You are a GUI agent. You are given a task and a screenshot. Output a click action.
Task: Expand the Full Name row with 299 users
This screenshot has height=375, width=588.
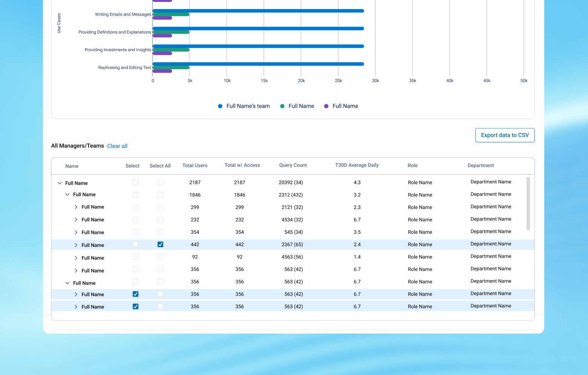(76, 207)
